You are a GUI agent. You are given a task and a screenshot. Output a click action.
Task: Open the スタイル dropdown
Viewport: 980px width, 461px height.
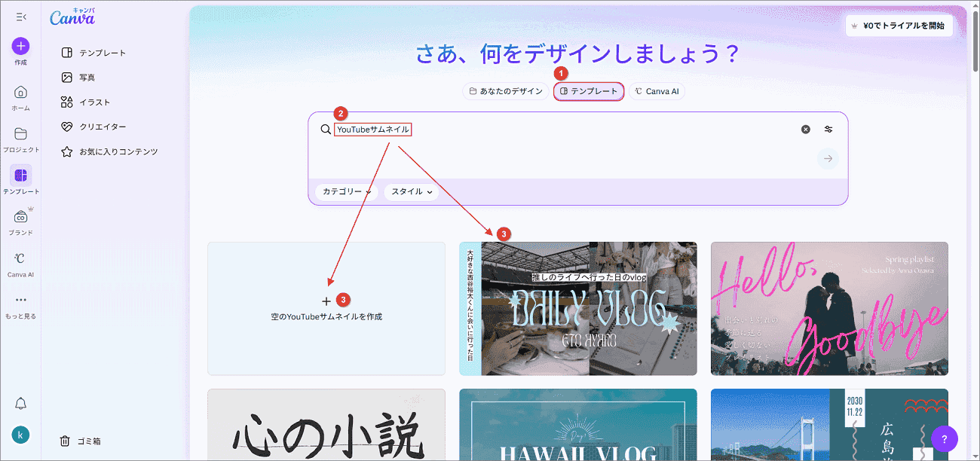[411, 192]
